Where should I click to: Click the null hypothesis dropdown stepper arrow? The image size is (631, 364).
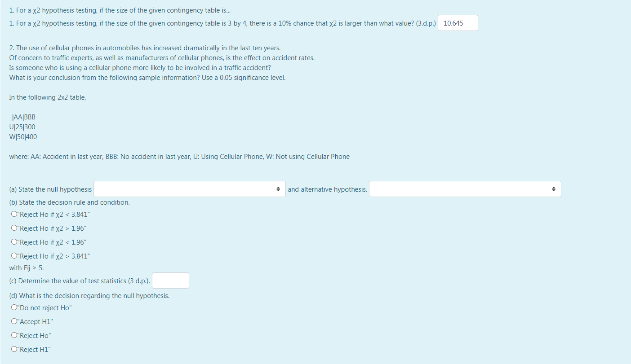(x=279, y=189)
